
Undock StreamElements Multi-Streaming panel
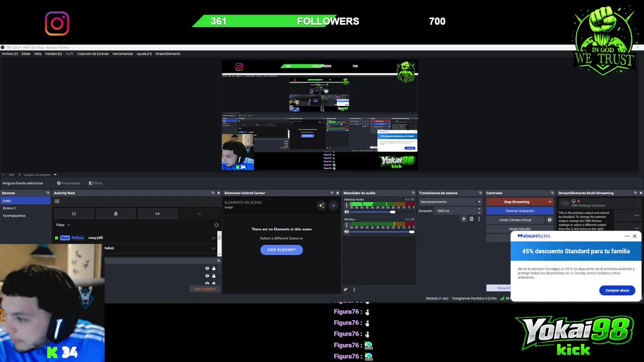pyautogui.click(x=635, y=193)
